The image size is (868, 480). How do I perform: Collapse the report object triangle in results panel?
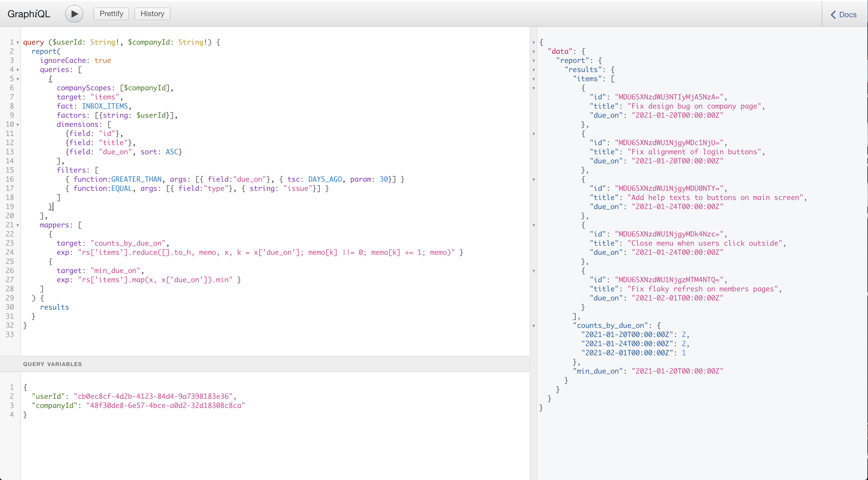[x=534, y=61]
